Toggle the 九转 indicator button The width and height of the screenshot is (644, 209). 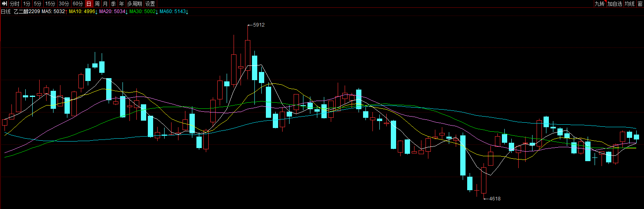click(599, 4)
